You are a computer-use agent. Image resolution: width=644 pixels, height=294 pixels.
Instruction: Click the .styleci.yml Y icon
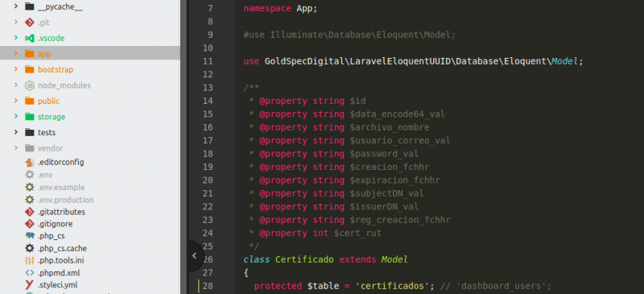point(29,284)
